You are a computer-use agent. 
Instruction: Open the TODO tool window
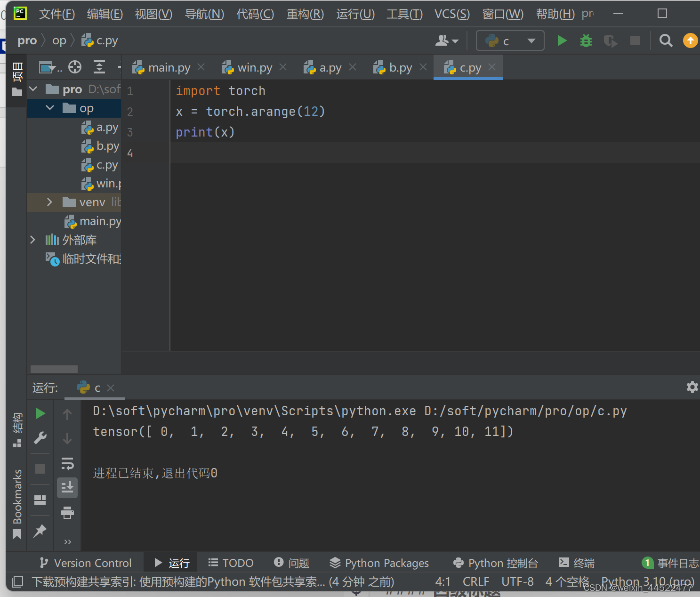(231, 563)
